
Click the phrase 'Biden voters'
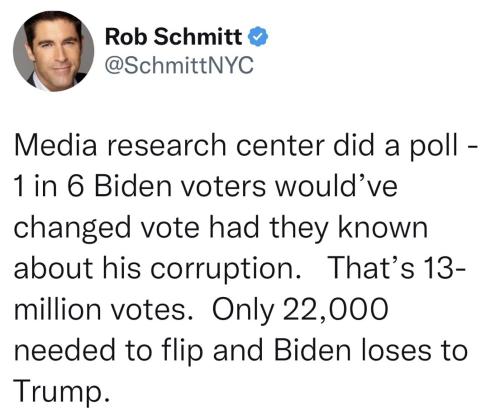click(x=180, y=186)
